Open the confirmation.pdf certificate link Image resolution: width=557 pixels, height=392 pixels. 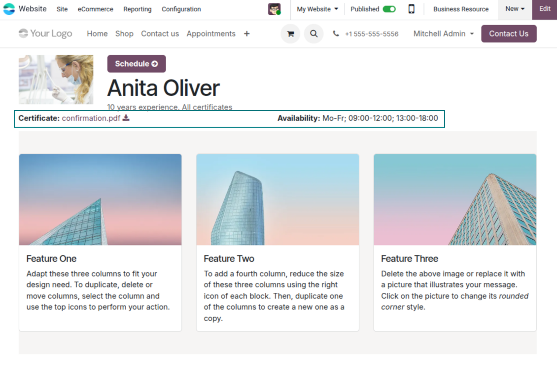(91, 118)
